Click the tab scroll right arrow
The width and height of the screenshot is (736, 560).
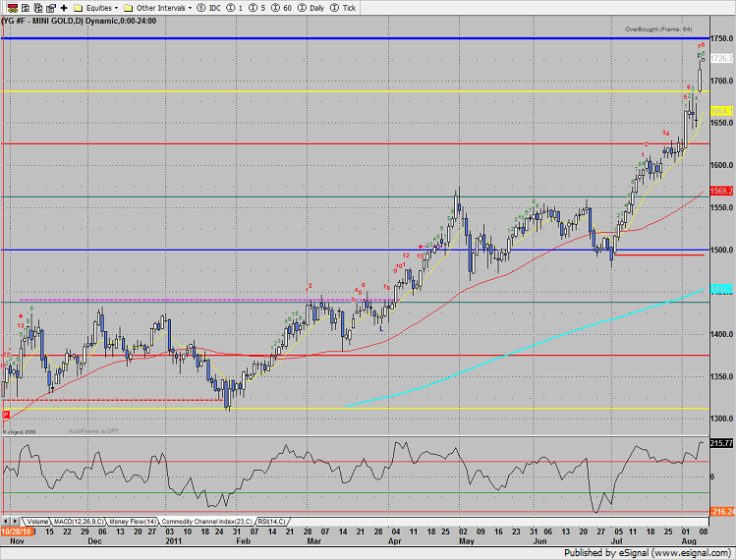(x=15, y=522)
